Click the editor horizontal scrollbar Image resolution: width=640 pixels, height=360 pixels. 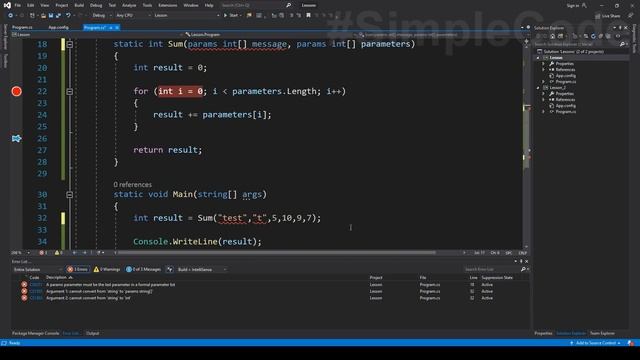click(277, 253)
